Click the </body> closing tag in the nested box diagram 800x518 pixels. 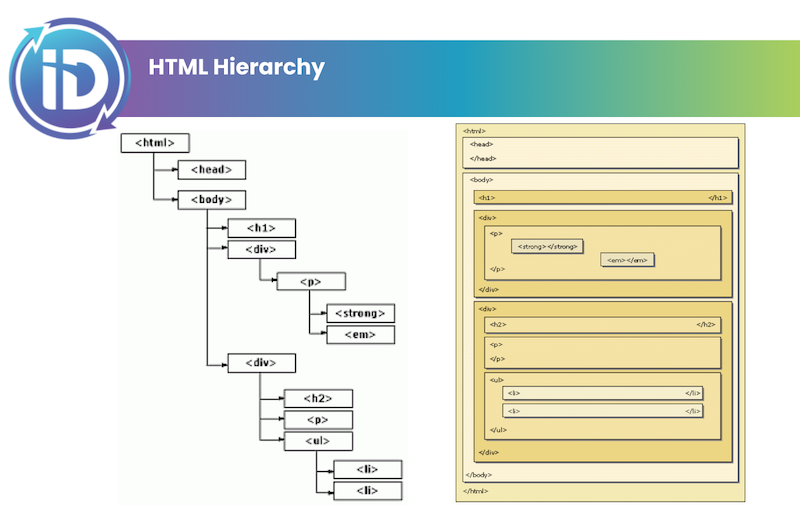(x=479, y=475)
